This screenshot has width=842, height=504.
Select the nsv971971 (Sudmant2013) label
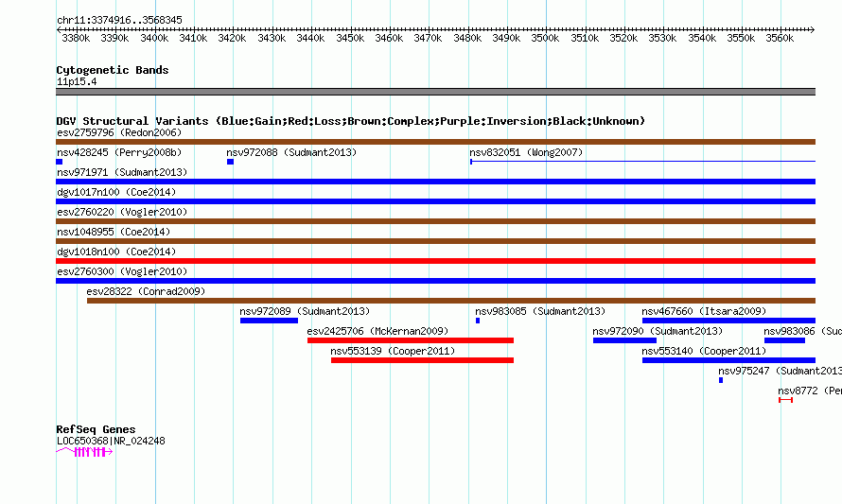tap(122, 172)
